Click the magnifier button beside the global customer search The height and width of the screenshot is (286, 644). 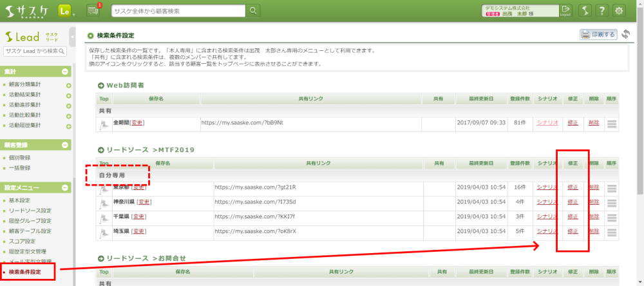pos(254,11)
